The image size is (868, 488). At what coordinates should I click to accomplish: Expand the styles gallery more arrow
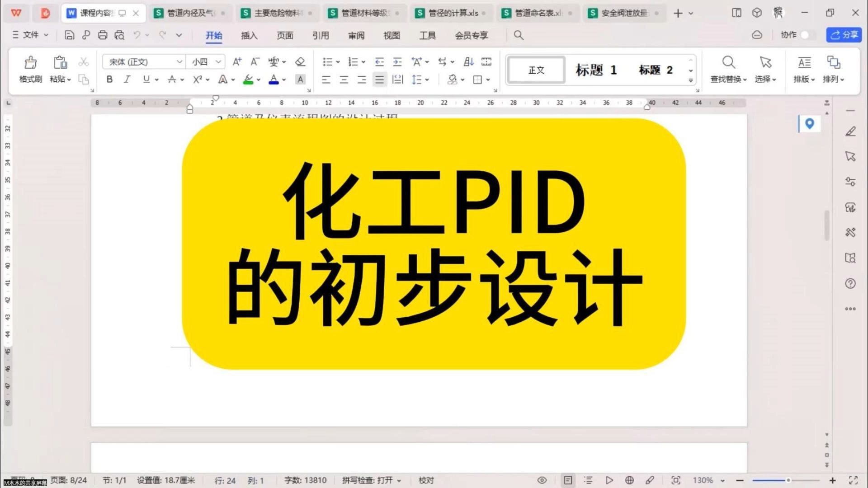coord(691,80)
